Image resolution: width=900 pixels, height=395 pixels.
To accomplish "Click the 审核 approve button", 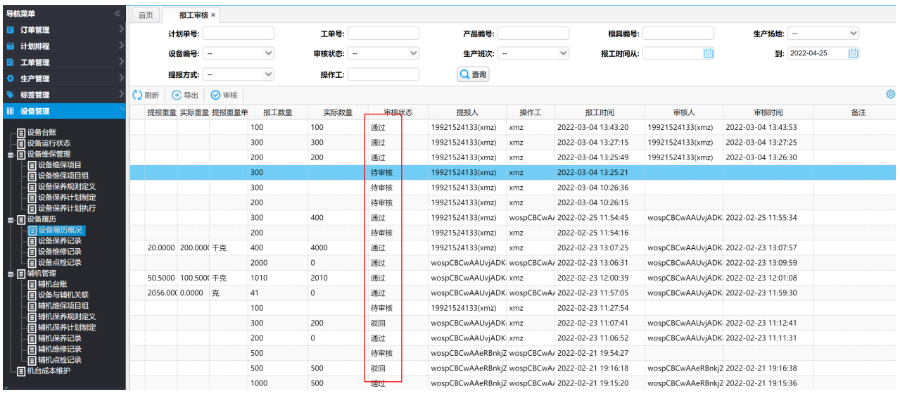I will [224, 95].
